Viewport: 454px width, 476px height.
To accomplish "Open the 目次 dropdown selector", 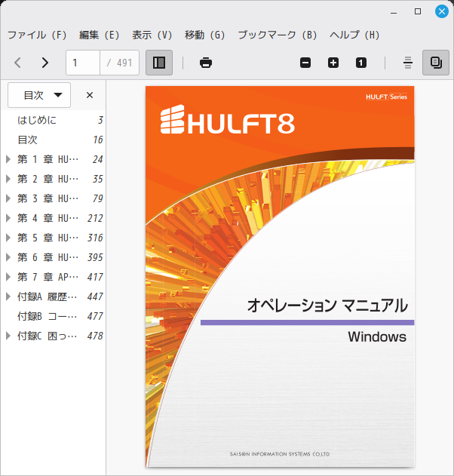I will click(39, 95).
